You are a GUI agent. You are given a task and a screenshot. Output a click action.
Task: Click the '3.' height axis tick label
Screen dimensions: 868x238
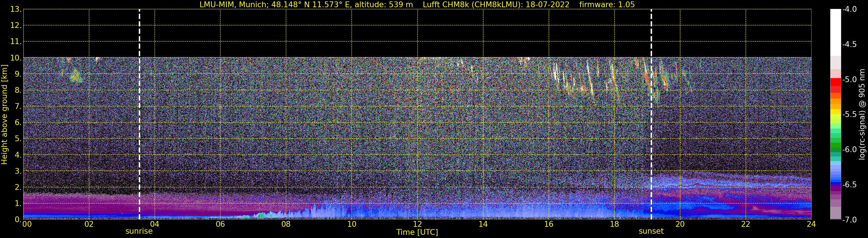point(18,171)
